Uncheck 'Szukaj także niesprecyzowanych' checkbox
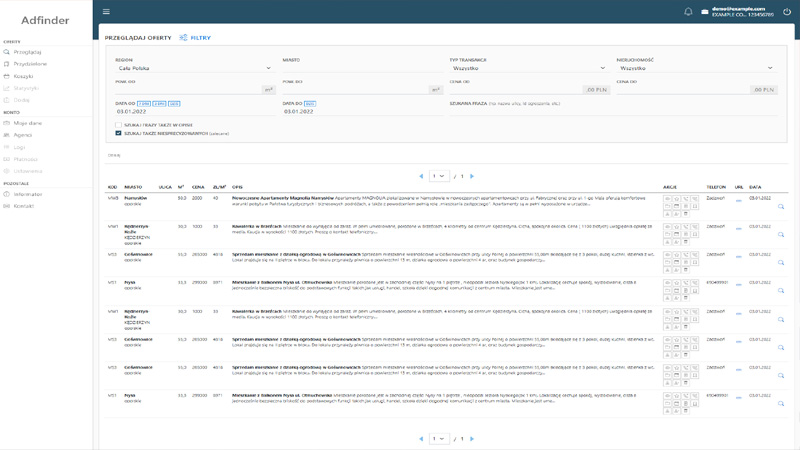 (118, 133)
